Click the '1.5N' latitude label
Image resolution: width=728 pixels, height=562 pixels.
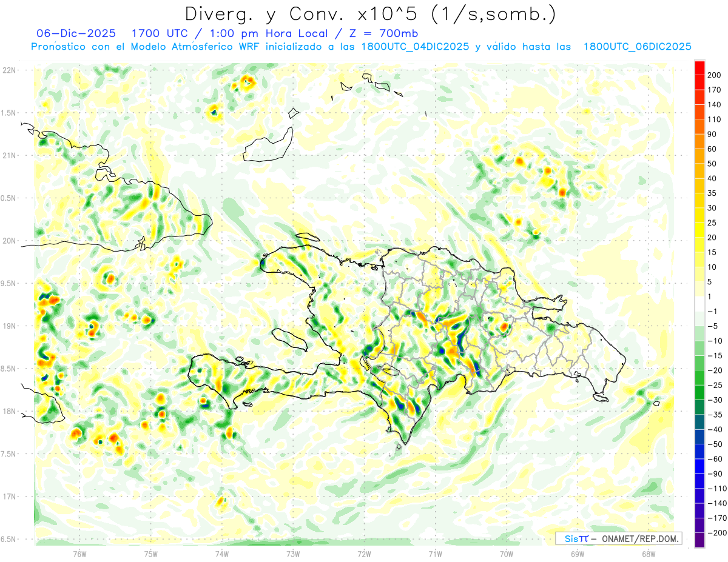coord(8,113)
